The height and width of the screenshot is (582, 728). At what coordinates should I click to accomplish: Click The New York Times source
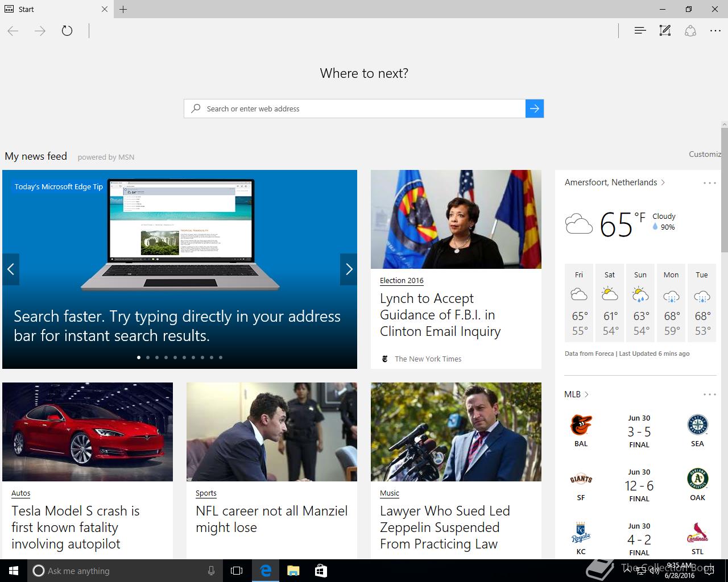click(x=428, y=359)
